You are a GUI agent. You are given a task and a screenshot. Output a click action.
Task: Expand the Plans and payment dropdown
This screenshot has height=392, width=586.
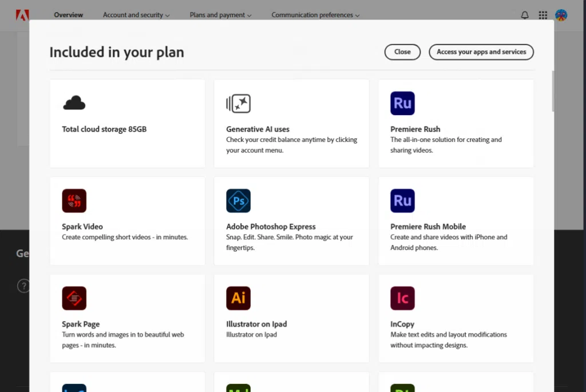tap(220, 15)
